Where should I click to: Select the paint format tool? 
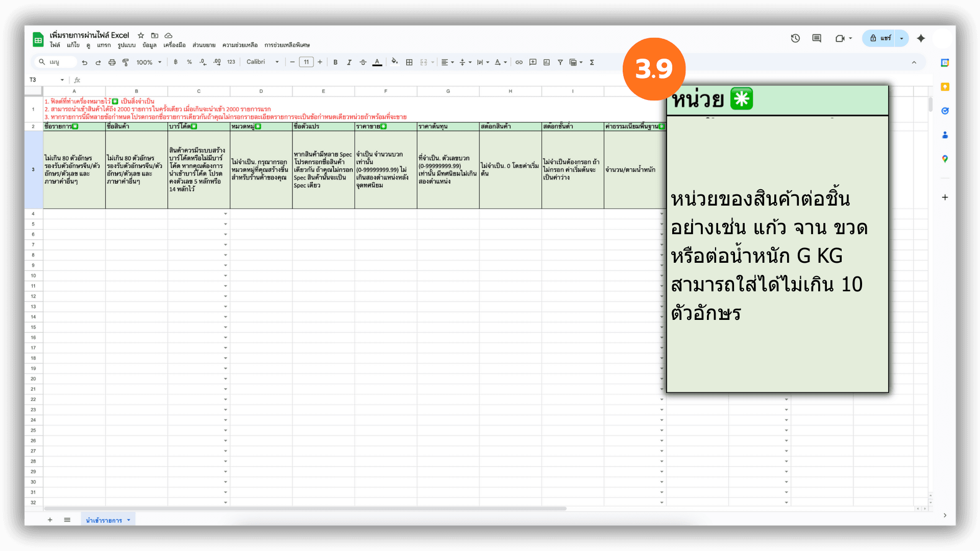point(126,62)
